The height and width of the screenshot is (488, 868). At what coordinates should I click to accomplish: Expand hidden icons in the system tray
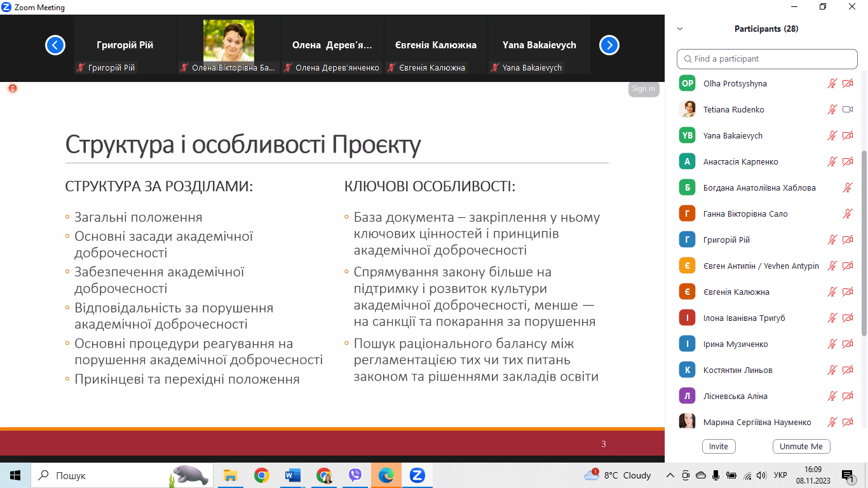pos(669,475)
